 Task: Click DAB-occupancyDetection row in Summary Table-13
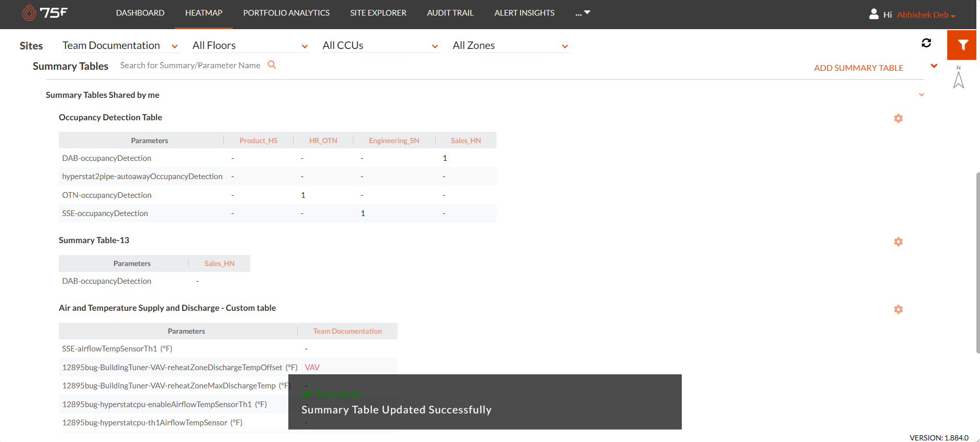[155, 281]
